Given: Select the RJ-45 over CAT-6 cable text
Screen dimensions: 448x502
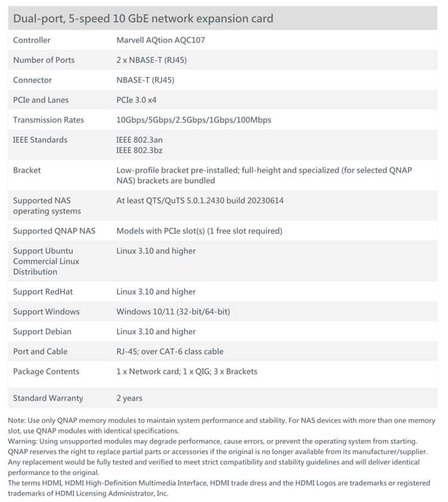Looking at the screenshot, I should (170, 351).
